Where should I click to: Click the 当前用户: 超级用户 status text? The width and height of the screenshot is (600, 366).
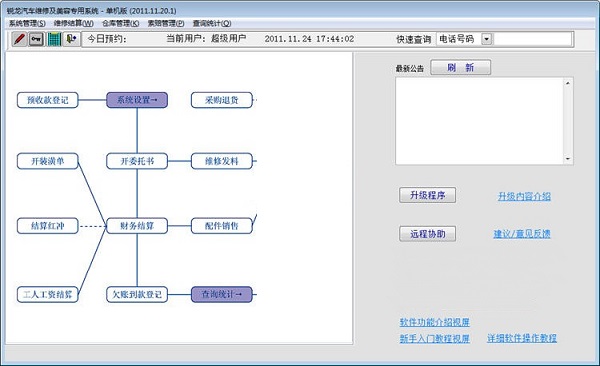(206, 39)
